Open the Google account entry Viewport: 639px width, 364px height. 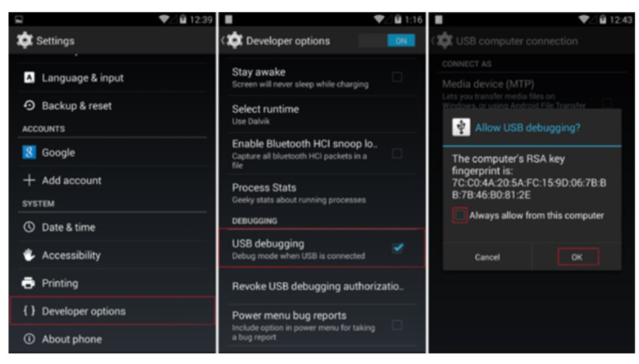[x=113, y=152]
